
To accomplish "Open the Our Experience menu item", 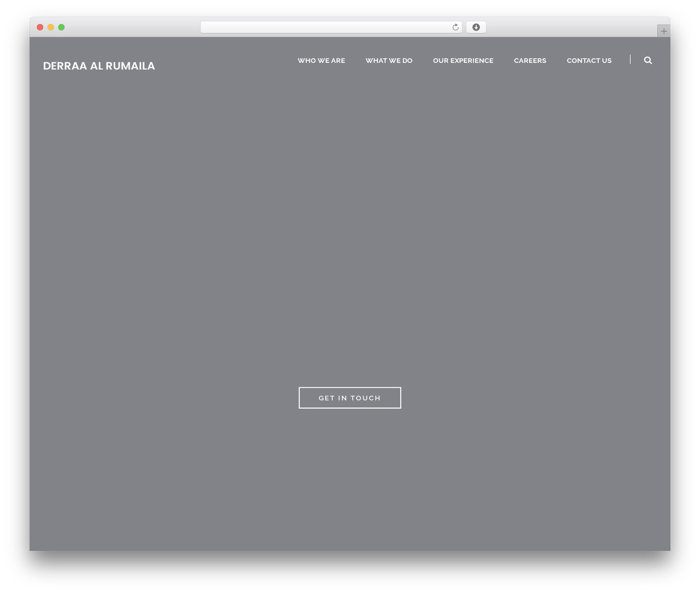I will tap(463, 61).
